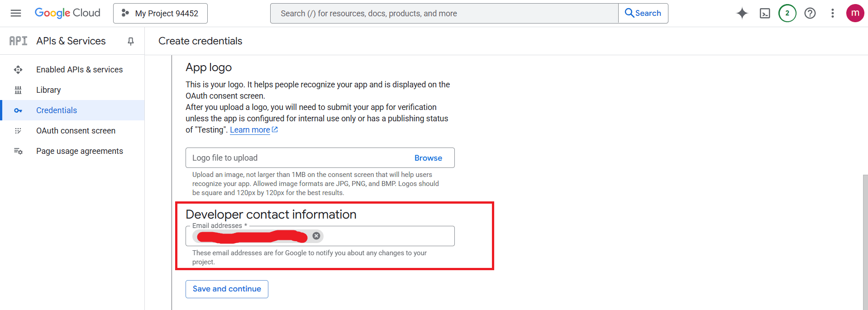Open the help question mark icon
868x310 pixels.
point(810,13)
